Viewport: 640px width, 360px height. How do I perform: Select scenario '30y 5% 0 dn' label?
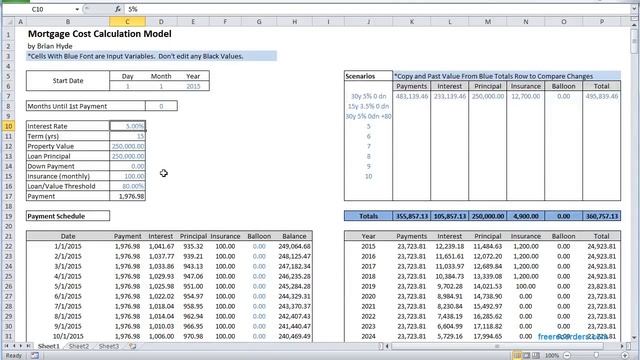pyautogui.click(x=368, y=96)
